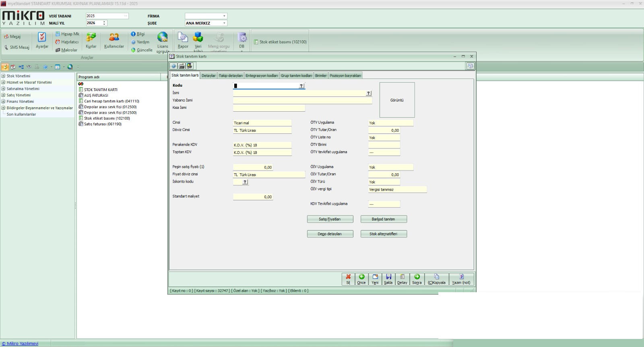Click Stok alternatifleri button
Image resolution: width=644 pixels, height=347 pixels.
tap(384, 234)
